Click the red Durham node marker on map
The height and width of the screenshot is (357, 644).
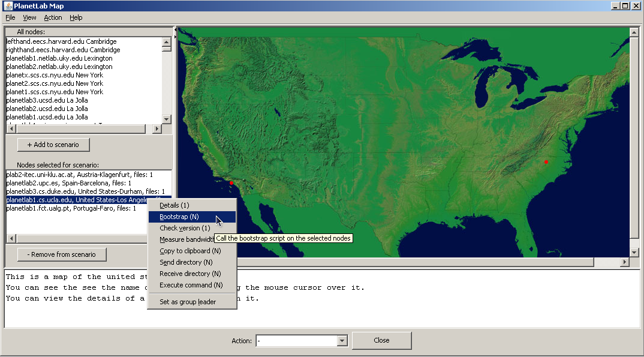coord(546,162)
